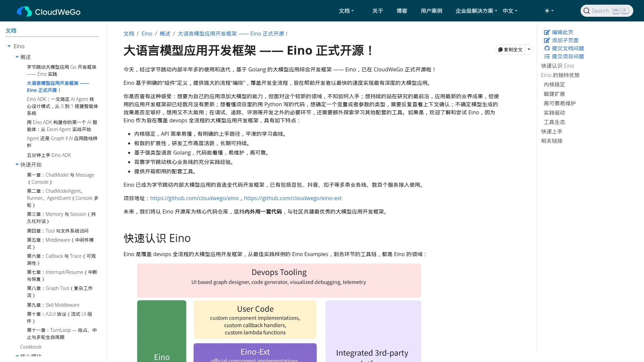This screenshot has width=644, height=362.
Task: Open 第十章：A2UI 协议 chapter
Action: [x=59, y=317]
